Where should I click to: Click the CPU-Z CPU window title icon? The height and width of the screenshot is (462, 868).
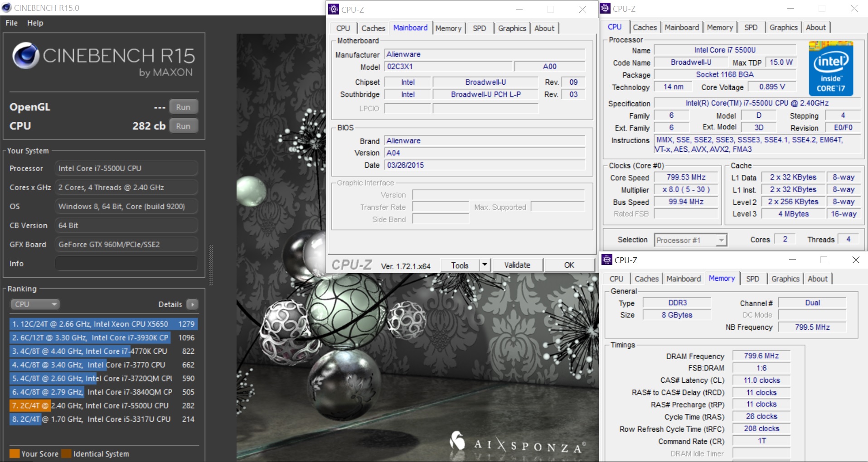(605, 9)
